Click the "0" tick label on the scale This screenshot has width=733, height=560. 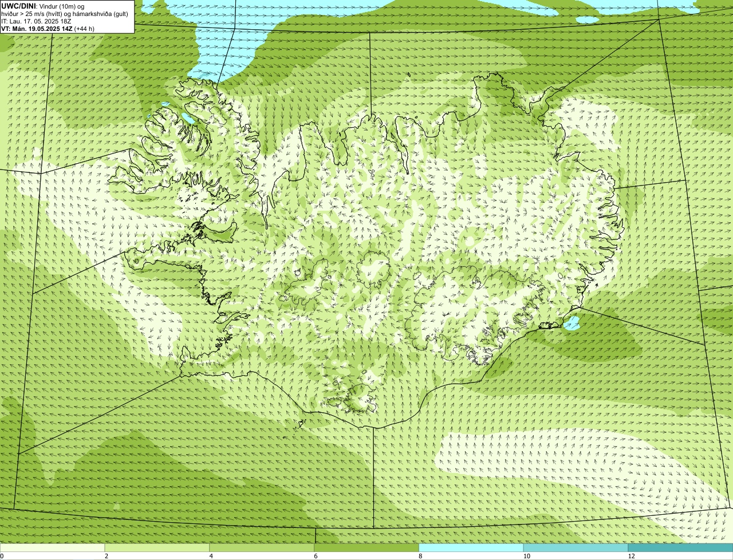pyautogui.click(x=2, y=556)
